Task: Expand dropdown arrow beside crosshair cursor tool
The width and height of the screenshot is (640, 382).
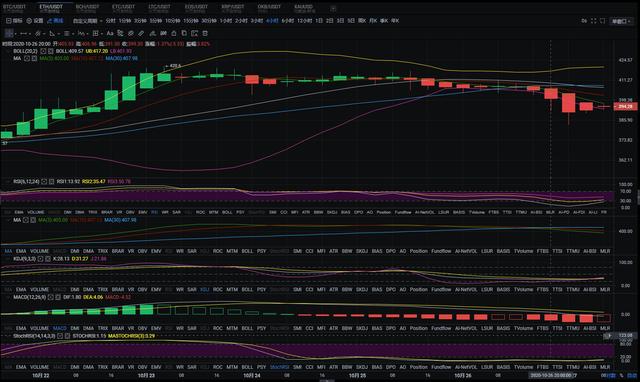Action: click(x=16, y=34)
